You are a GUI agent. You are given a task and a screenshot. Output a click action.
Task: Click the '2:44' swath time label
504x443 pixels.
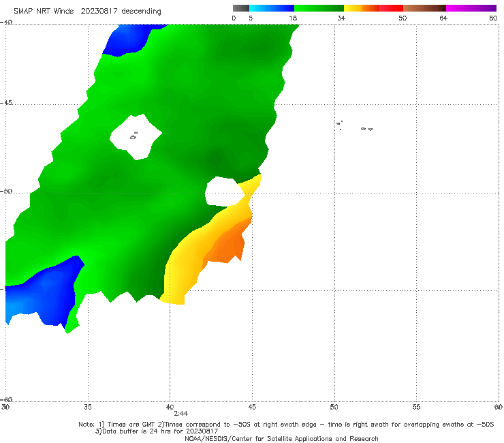[x=181, y=414]
